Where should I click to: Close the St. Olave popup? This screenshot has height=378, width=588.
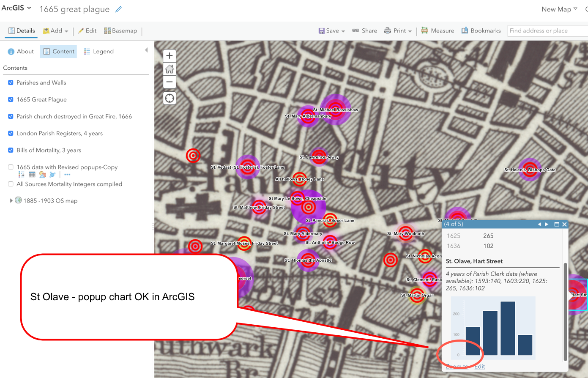(x=564, y=225)
